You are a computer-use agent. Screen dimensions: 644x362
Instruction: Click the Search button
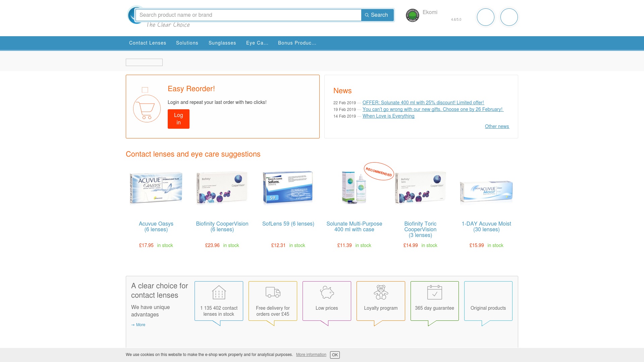pos(377,15)
